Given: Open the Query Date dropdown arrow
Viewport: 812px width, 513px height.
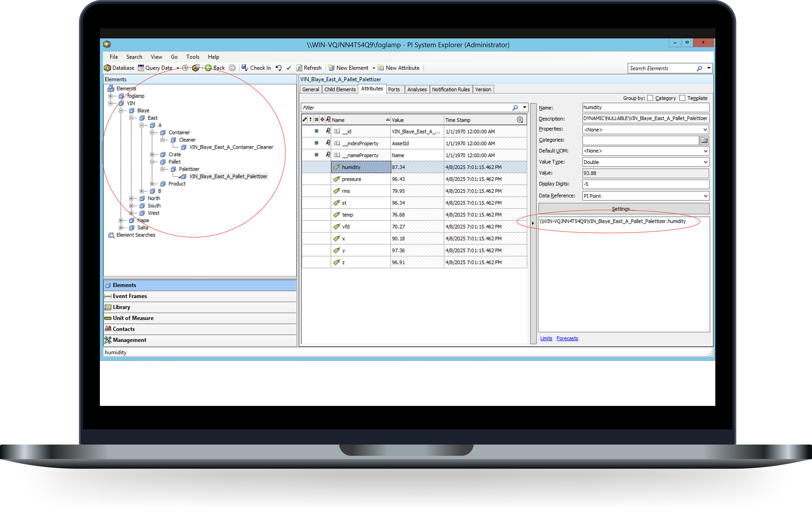Looking at the screenshot, I should pos(178,68).
